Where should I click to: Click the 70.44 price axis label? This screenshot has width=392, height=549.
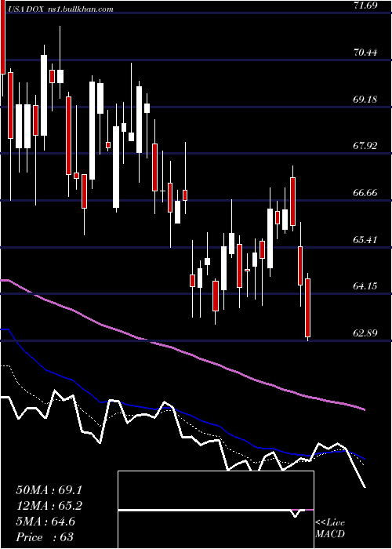365,53
